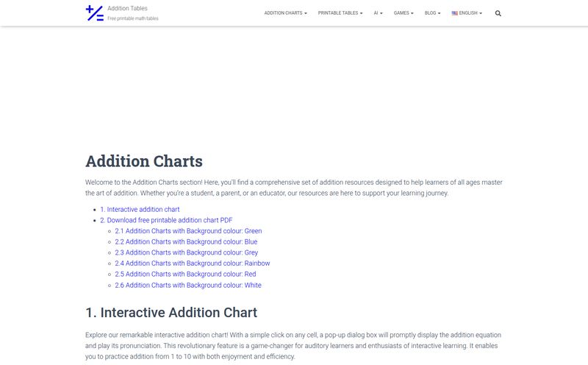Click the Addition Tables plus-equals logo
The height and width of the screenshot is (365, 588).
pyautogui.click(x=95, y=13)
